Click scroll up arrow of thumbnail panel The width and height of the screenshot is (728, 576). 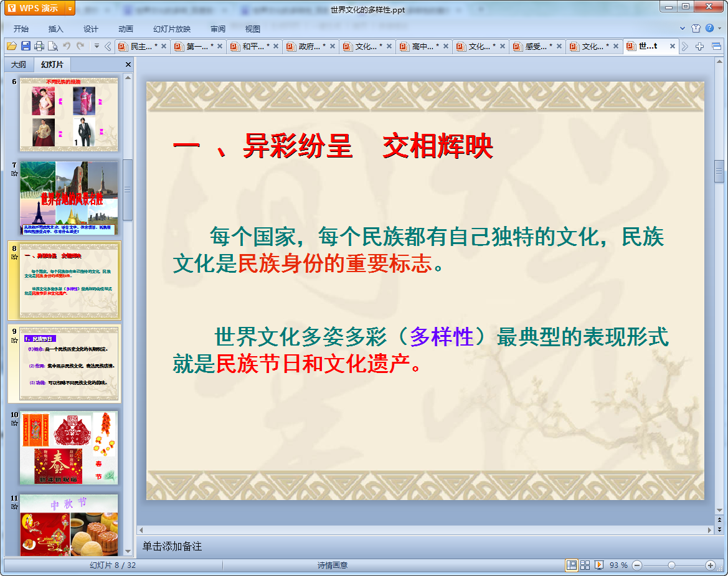pyautogui.click(x=128, y=77)
